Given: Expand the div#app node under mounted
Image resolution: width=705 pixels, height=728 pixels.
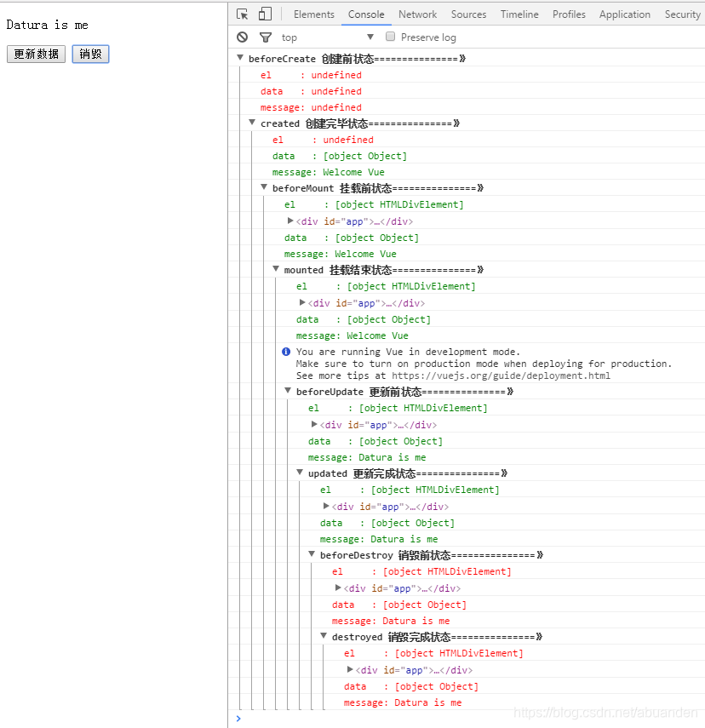Looking at the screenshot, I should (x=302, y=303).
